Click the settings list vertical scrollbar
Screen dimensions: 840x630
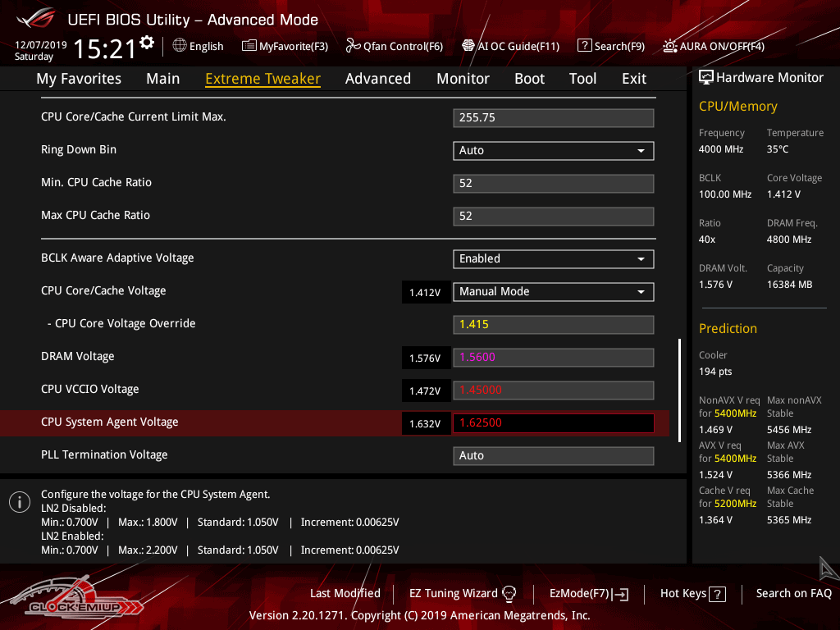click(679, 390)
